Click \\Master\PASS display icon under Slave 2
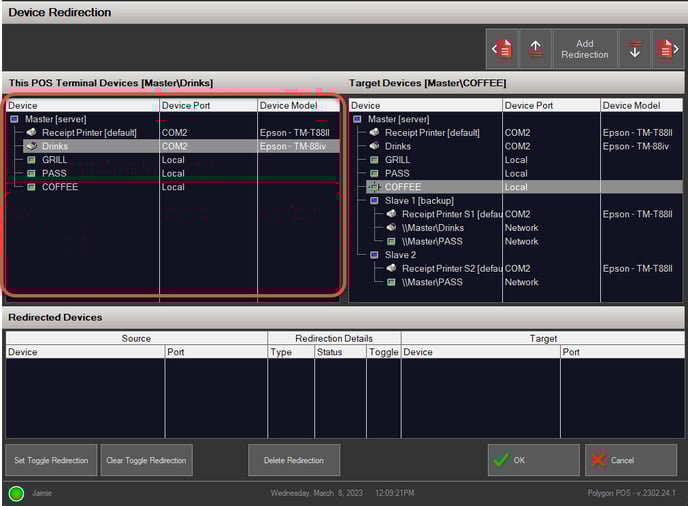 pyautogui.click(x=391, y=282)
